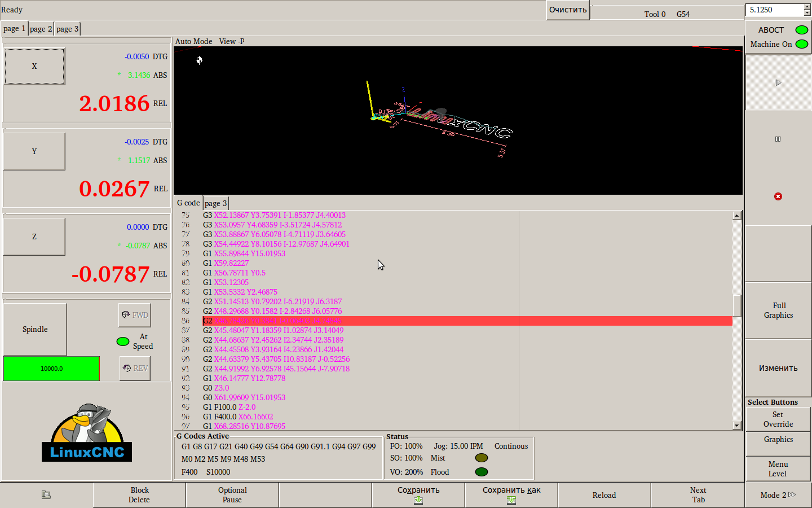Open the top-left page 3 tab
Viewport: 812px width, 508px height.
pyautogui.click(x=67, y=29)
